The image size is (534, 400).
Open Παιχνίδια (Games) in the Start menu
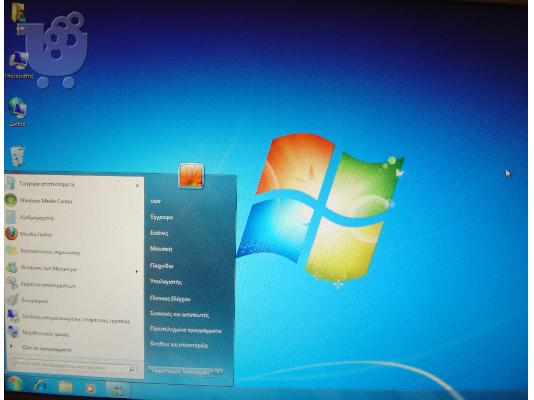pos(162,266)
